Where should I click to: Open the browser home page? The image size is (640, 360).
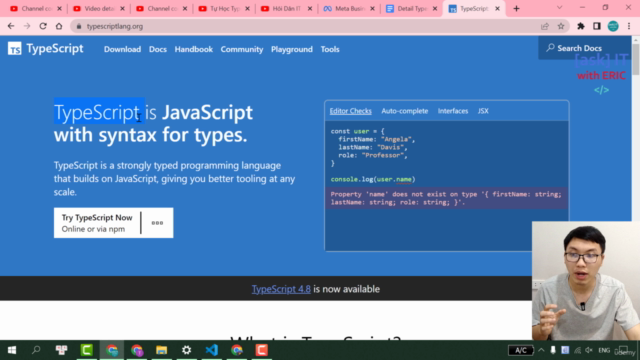coord(59,26)
